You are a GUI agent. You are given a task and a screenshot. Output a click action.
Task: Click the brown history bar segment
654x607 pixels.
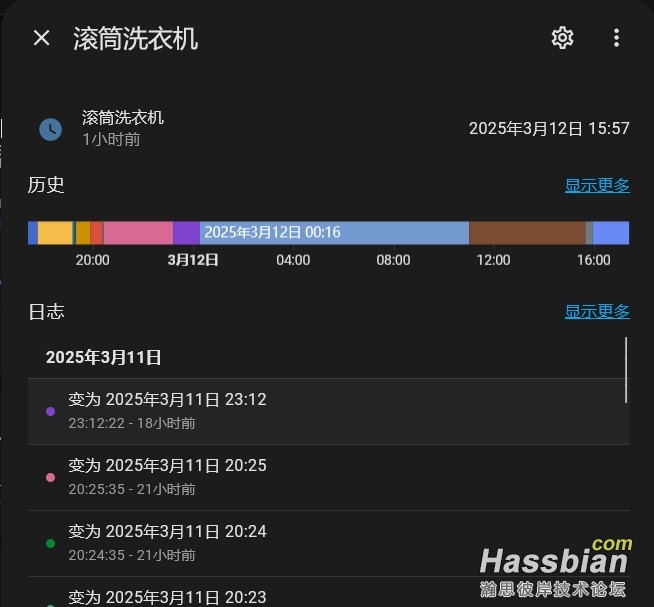pos(527,233)
